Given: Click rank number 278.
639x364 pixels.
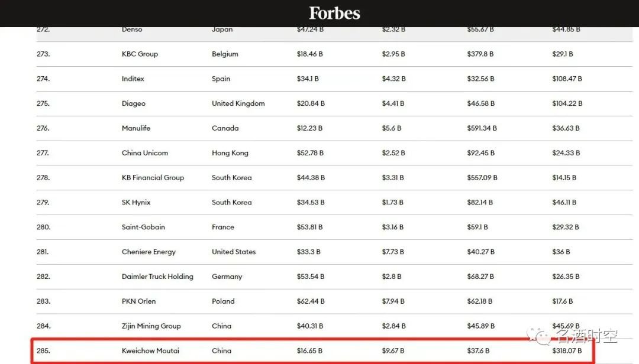Looking at the screenshot, I should 43,177.
